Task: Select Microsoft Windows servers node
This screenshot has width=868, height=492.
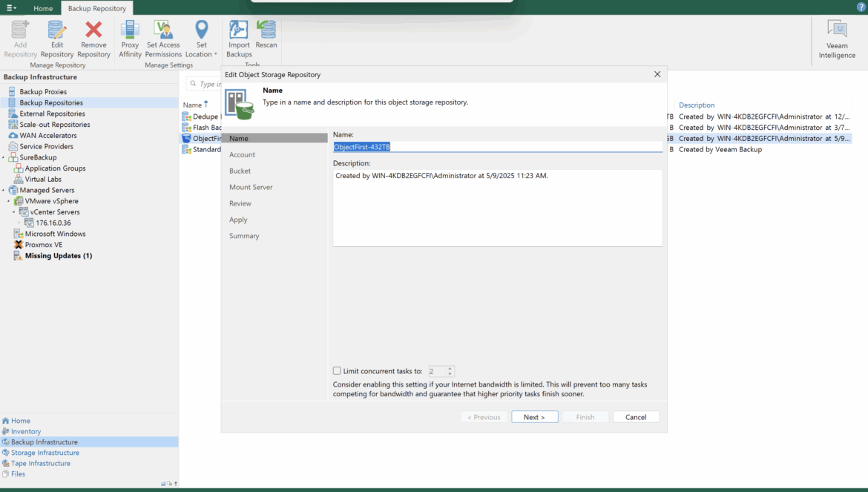Action: click(x=55, y=234)
